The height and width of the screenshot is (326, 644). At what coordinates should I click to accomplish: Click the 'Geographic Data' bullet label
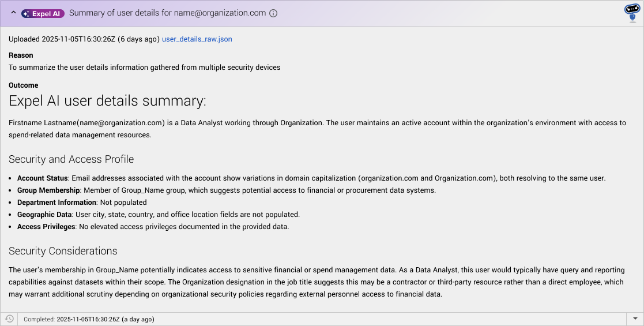click(x=45, y=215)
